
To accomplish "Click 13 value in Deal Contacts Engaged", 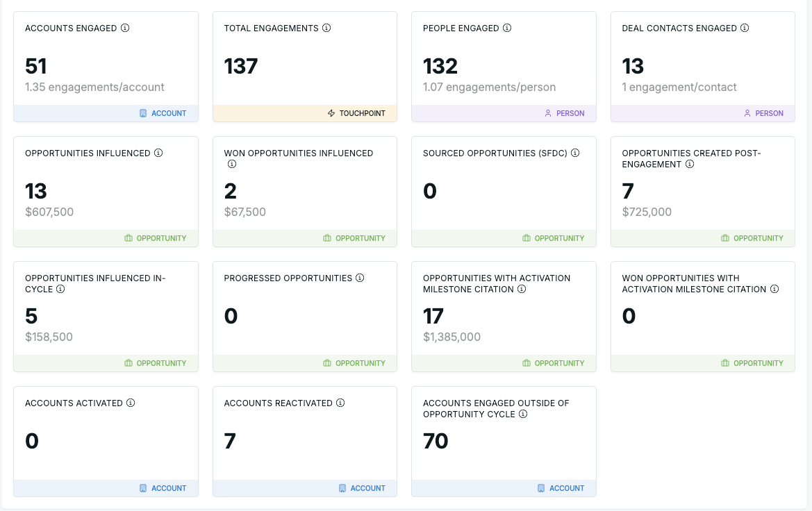I will pos(633,66).
